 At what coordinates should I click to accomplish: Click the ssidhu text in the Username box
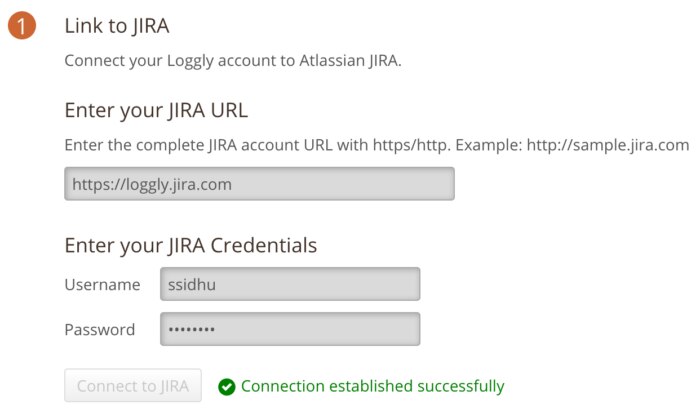[192, 284]
